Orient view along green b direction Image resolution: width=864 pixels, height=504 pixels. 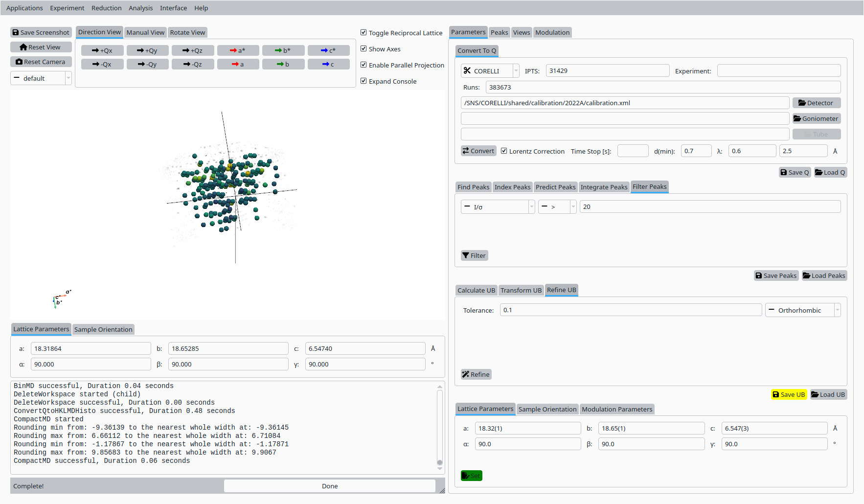[283, 64]
